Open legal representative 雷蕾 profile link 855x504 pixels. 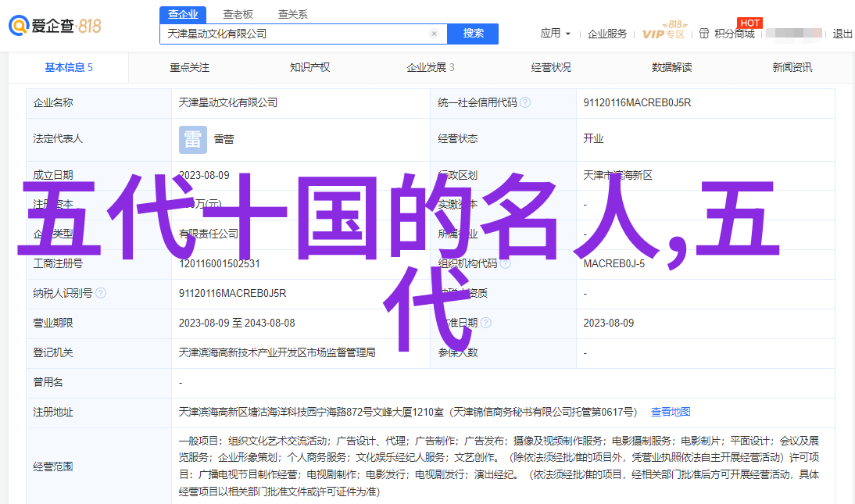coord(224,140)
